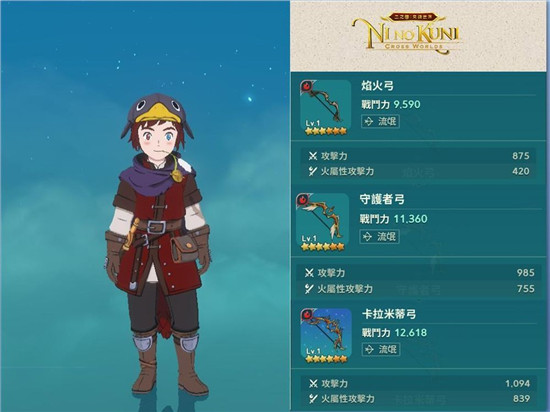The image size is (550, 412).
Task: Click the 卡拉米蒂弓 bow weapon icon
Action: tap(326, 334)
